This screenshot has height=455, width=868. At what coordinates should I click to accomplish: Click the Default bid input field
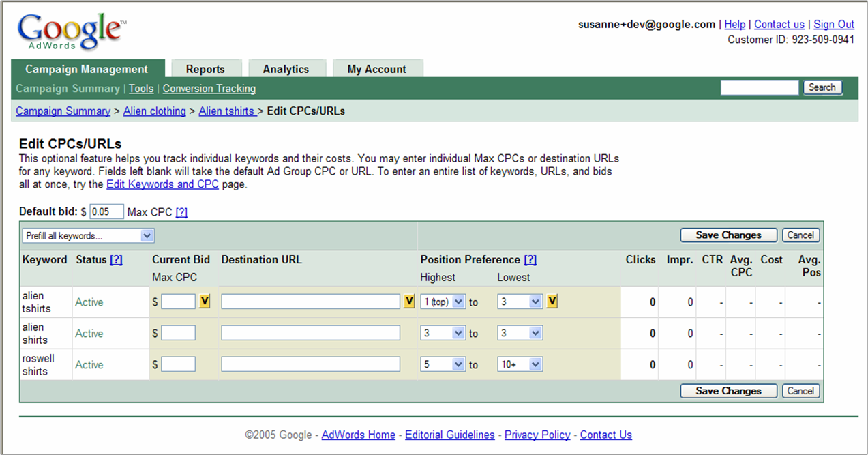106,211
